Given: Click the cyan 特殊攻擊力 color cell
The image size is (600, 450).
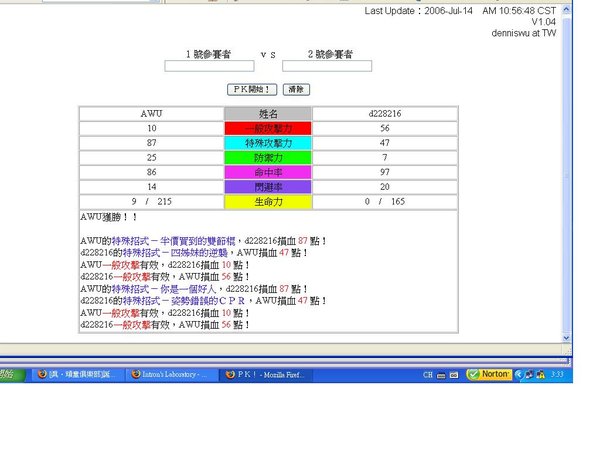Looking at the screenshot, I should (268, 143).
